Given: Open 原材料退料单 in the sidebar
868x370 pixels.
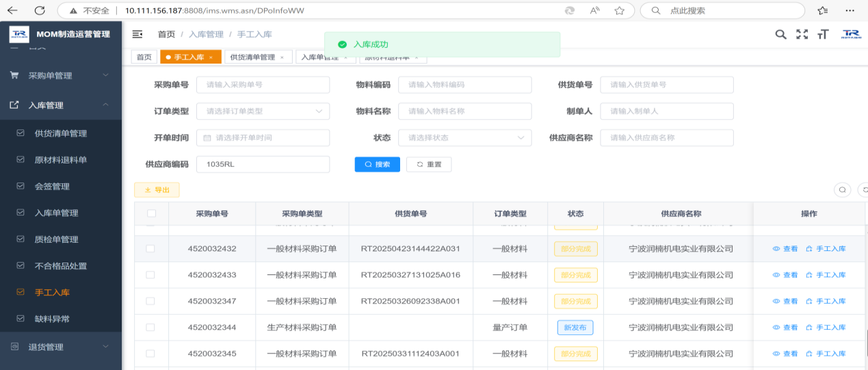Looking at the screenshot, I should pos(61,159).
